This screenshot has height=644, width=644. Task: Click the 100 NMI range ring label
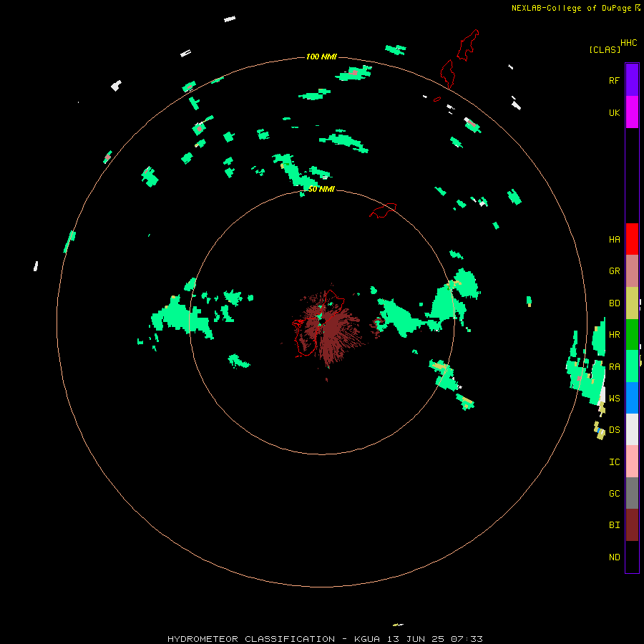pyautogui.click(x=321, y=57)
